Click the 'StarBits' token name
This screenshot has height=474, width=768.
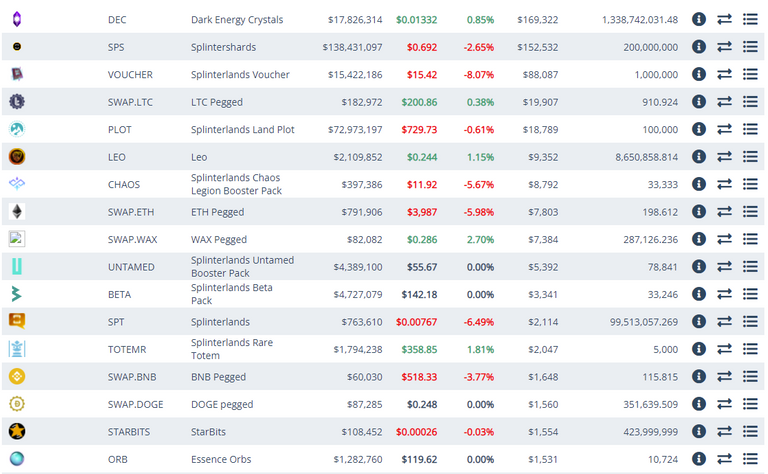[x=208, y=432]
